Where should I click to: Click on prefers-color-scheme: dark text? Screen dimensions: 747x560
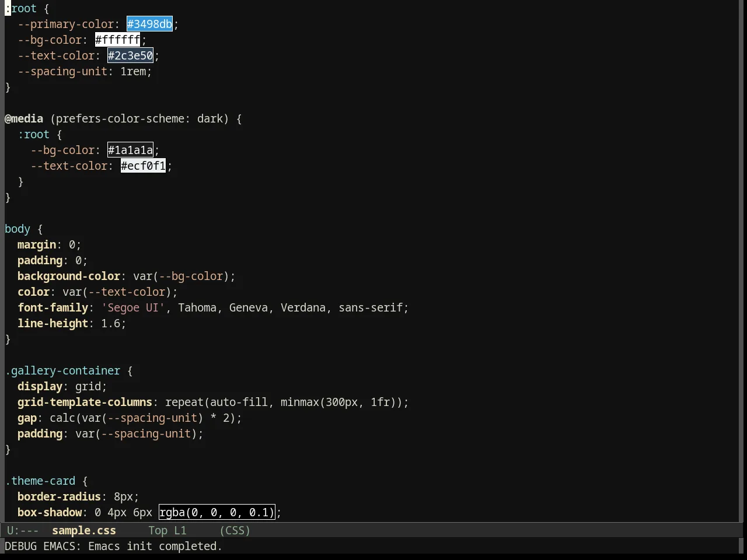139,118
